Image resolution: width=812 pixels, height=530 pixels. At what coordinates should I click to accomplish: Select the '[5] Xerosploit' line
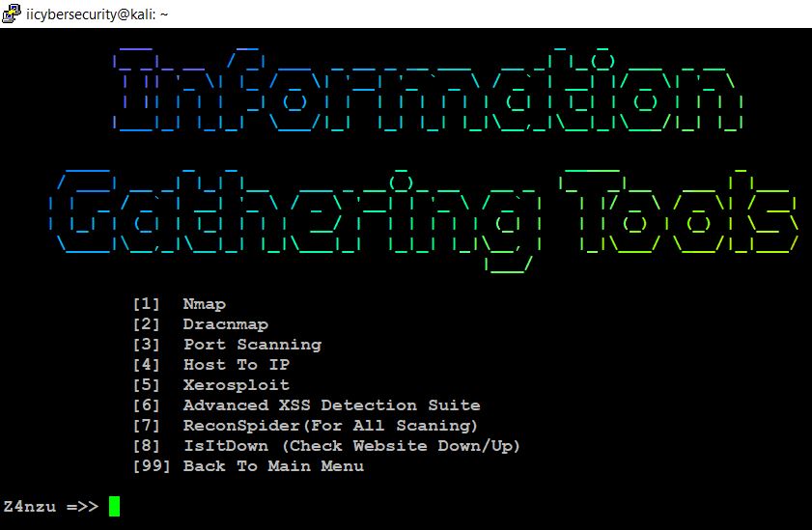(x=211, y=385)
